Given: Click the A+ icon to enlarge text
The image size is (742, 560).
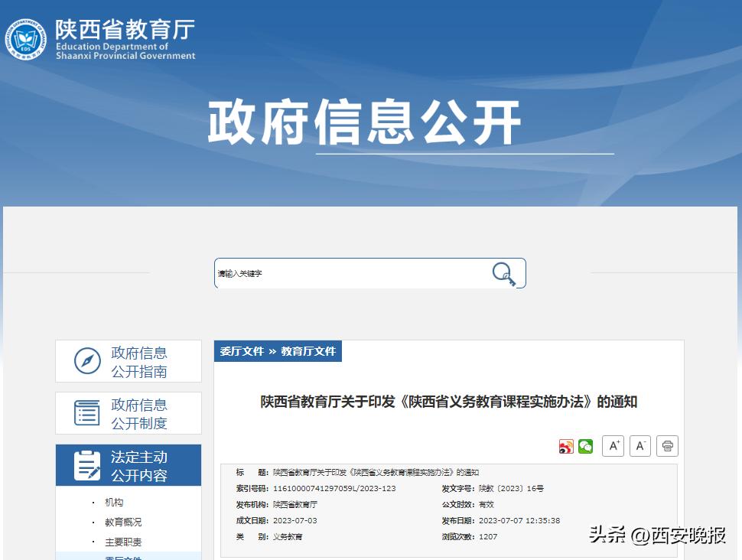Looking at the screenshot, I should pyautogui.click(x=613, y=445).
